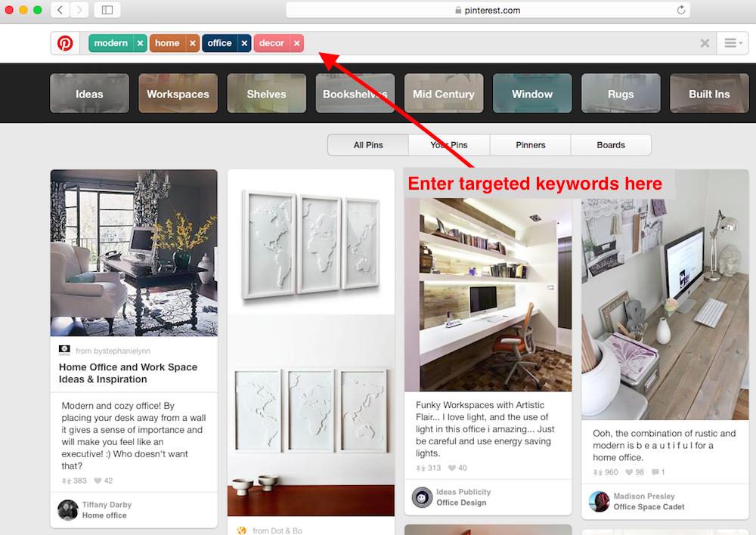
Task: Open the white world map wall art pin
Action: coord(311,343)
